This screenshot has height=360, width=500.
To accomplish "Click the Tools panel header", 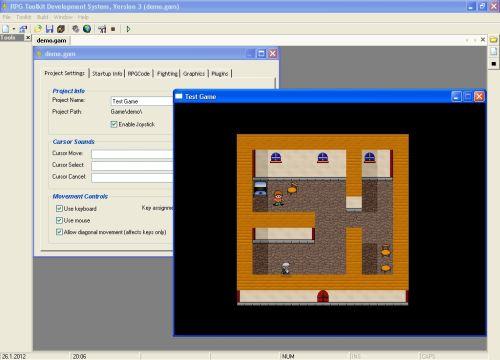I will coord(12,38).
